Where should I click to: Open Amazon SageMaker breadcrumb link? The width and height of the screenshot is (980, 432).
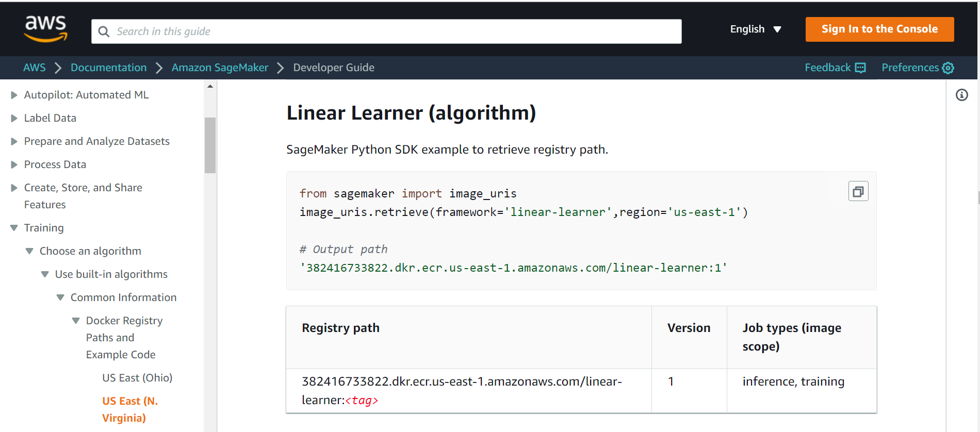pos(220,68)
